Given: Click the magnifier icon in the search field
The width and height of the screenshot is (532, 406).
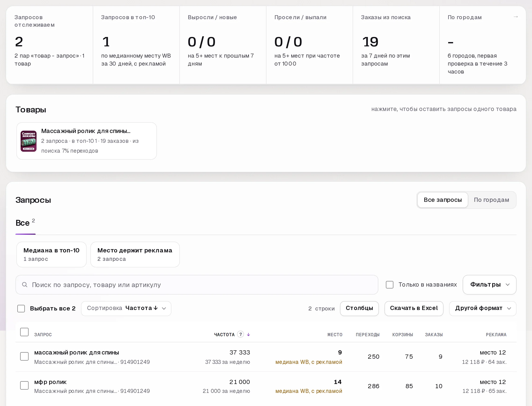Looking at the screenshot, I should tap(25, 285).
